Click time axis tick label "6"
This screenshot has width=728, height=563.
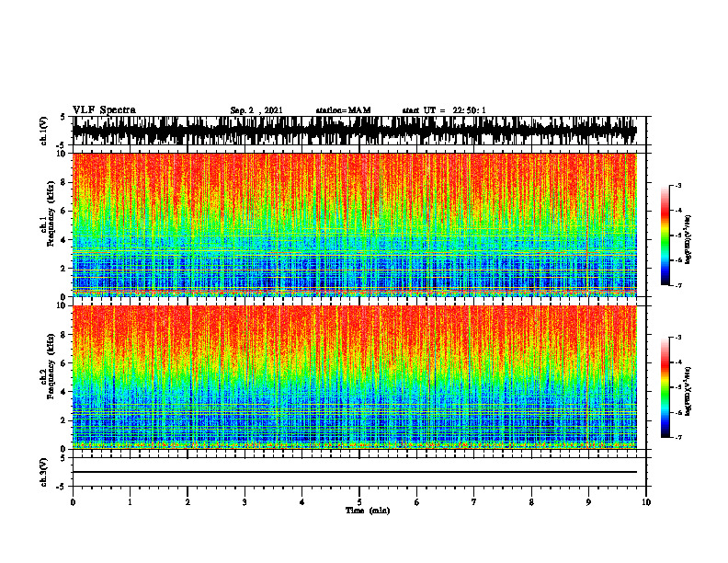417,502
